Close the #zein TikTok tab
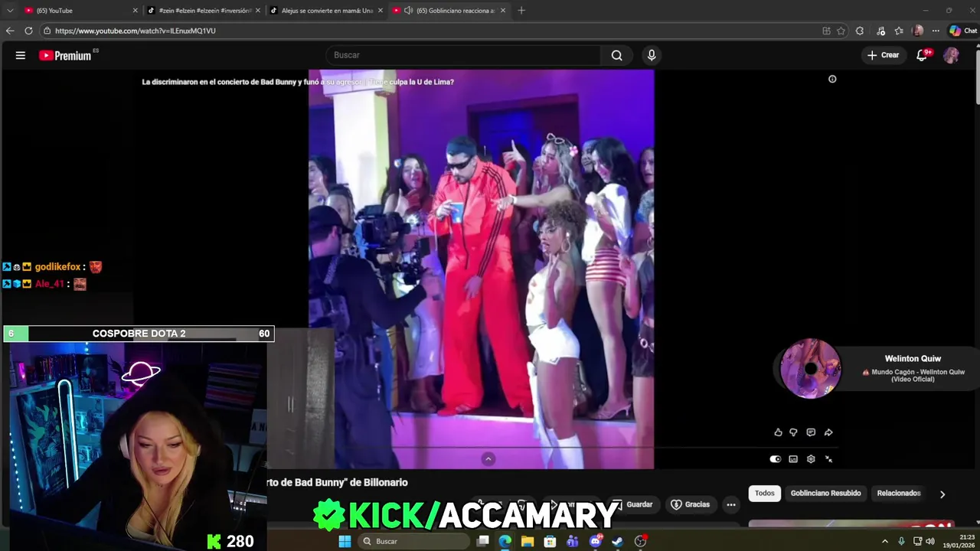The height and width of the screenshot is (551, 980). pos(258,11)
